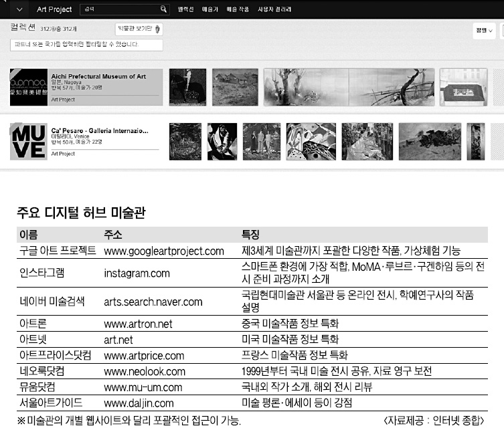This screenshot has width=504, height=434.
Task: Click www.artprice.com address
Action: coord(144,356)
